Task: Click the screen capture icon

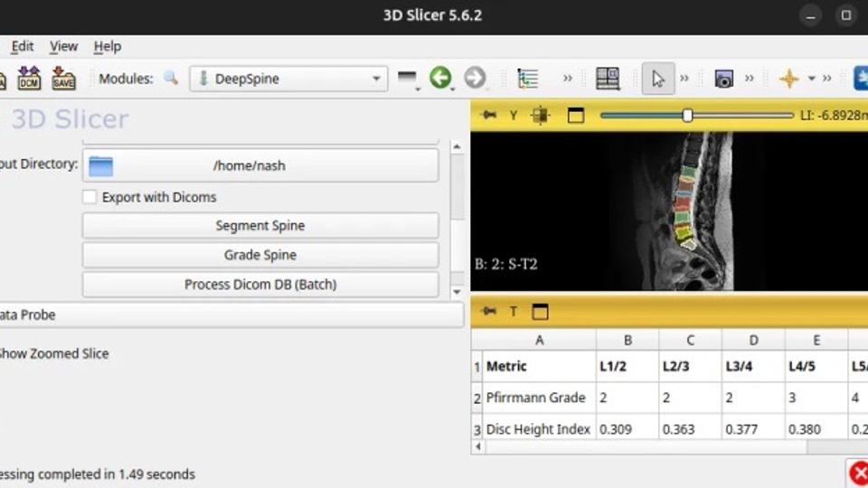Action: click(723, 79)
